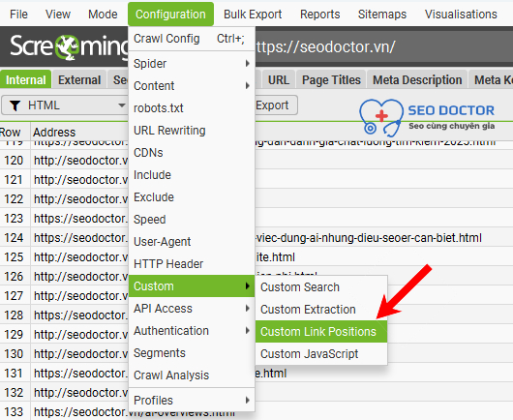Open Segments configuration
Screen dimensions: 513x420
[x=192, y=352]
